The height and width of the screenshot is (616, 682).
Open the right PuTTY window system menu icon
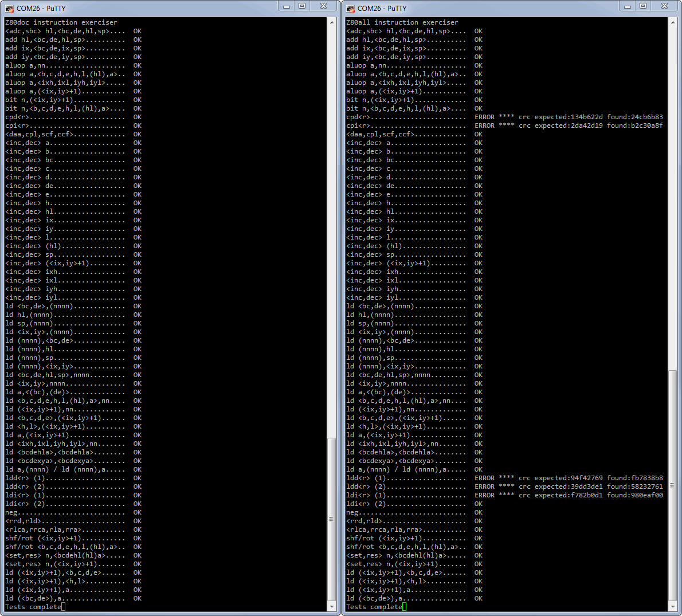[x=350, y=9]
